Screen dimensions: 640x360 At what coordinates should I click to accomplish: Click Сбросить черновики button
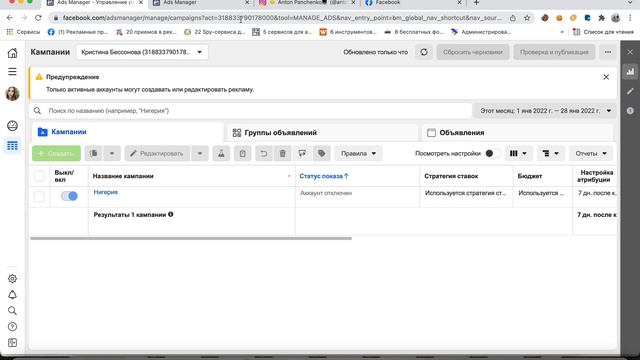[473, 52]
